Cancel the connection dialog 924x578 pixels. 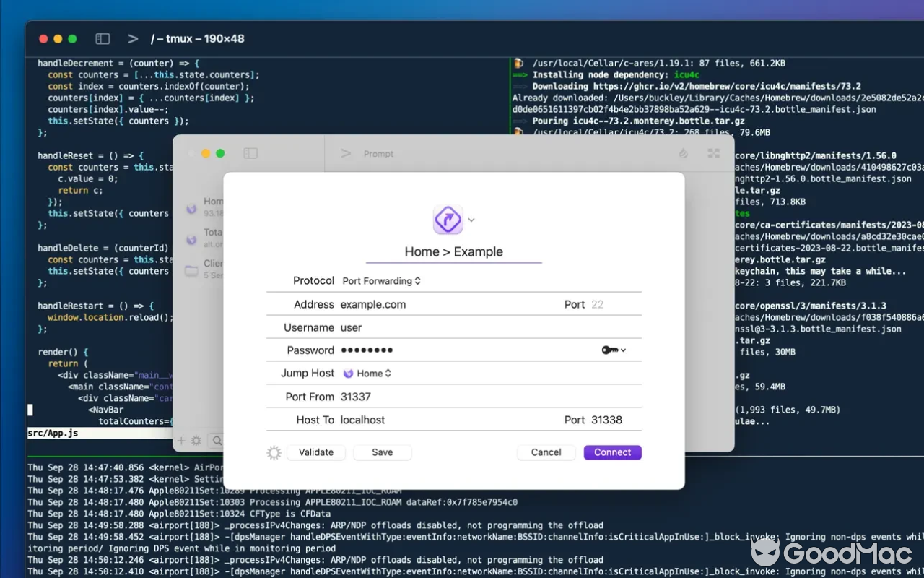point(546,452)
